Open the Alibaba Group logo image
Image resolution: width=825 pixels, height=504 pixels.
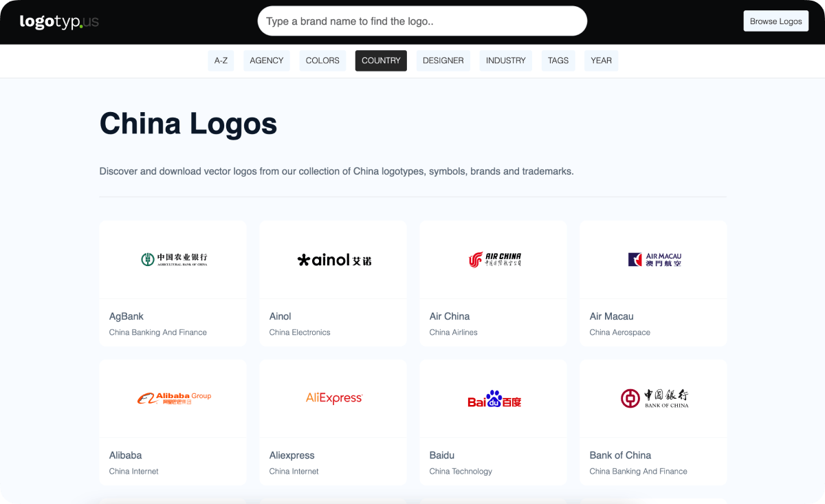point(174,398)
